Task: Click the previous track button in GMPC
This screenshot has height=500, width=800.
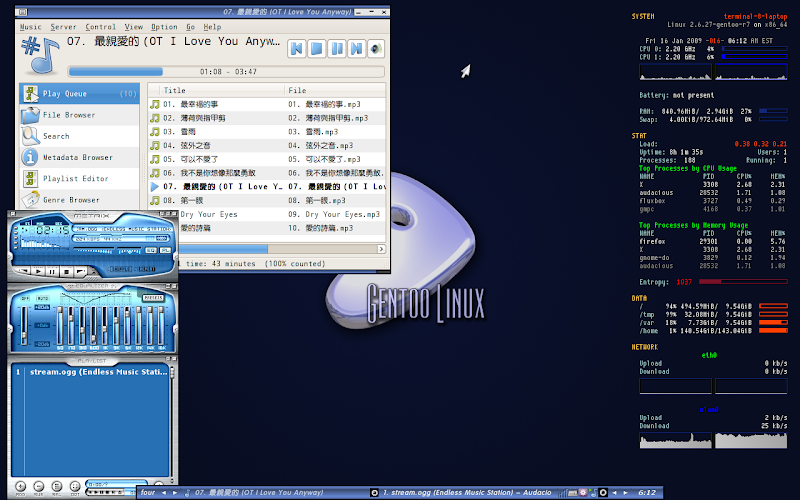Action: (297, 48)
